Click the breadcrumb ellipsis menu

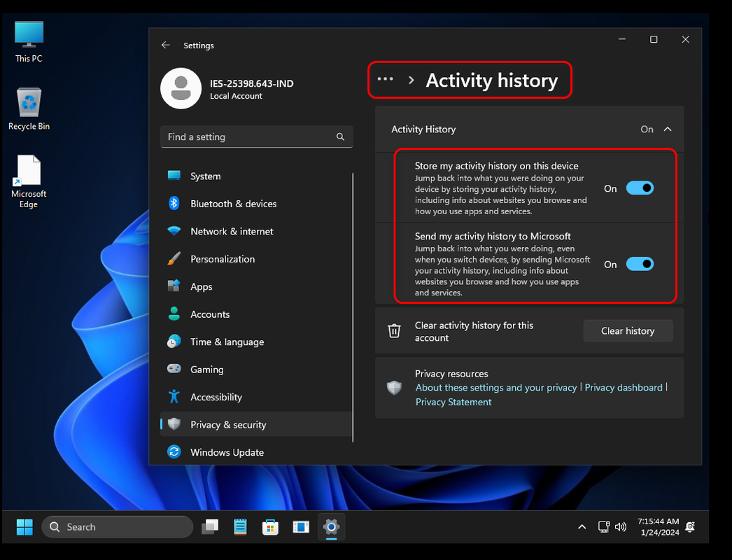coord(385,79)
